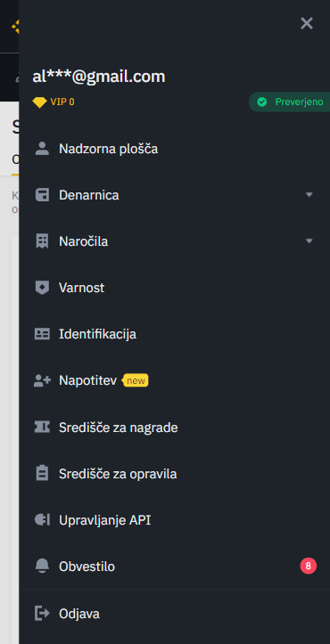Click the Identifikacija ID card icon
The image size is (330, 644).
[x=42, y=334]
